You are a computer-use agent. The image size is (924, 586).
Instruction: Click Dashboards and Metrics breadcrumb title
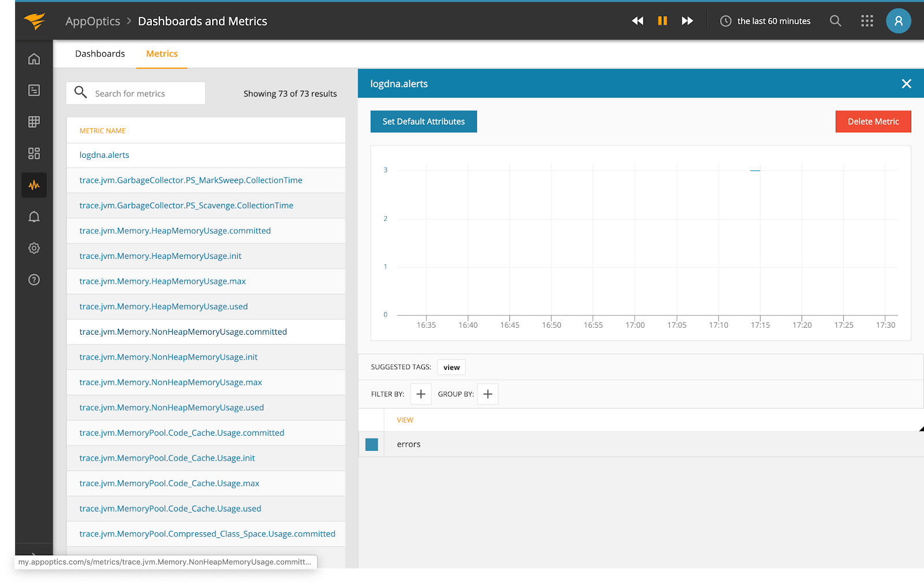(x=203, y=21)
